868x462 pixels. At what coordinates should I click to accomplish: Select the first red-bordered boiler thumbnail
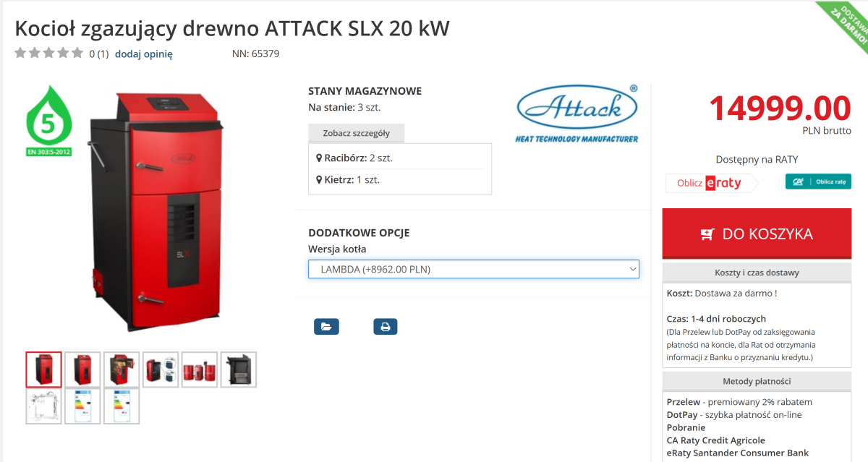[44, 369]
